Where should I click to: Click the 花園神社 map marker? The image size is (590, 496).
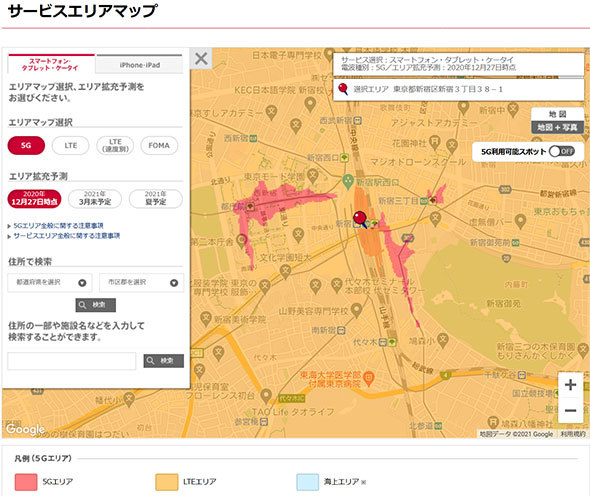click(x=435, y=142)
